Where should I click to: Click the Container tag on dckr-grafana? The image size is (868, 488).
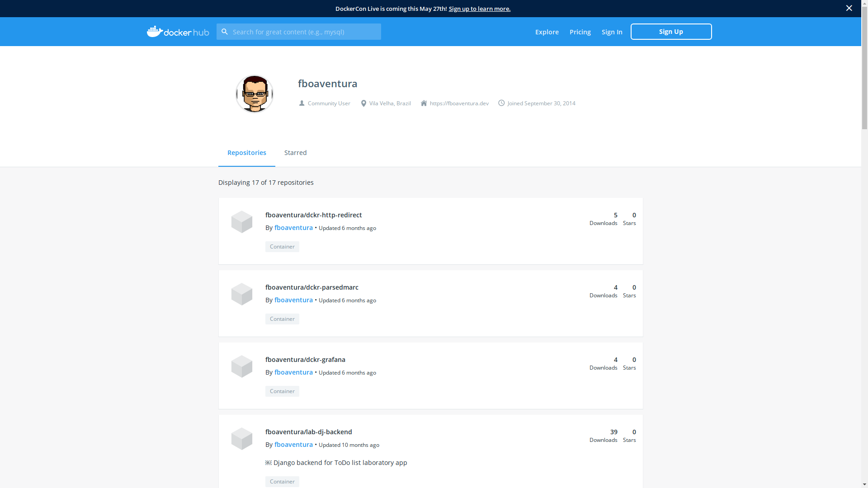[282, 391]
